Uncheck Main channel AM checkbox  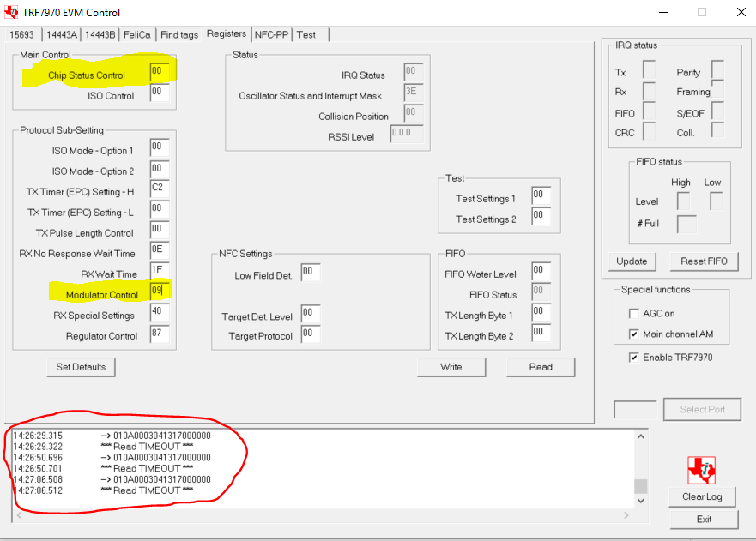(x=634, y=334)
